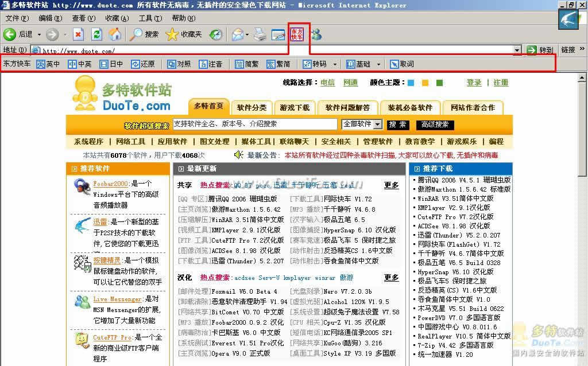Select the green color theme swatch
Viewport: 588px width, 366px height.
pos(439,83)
